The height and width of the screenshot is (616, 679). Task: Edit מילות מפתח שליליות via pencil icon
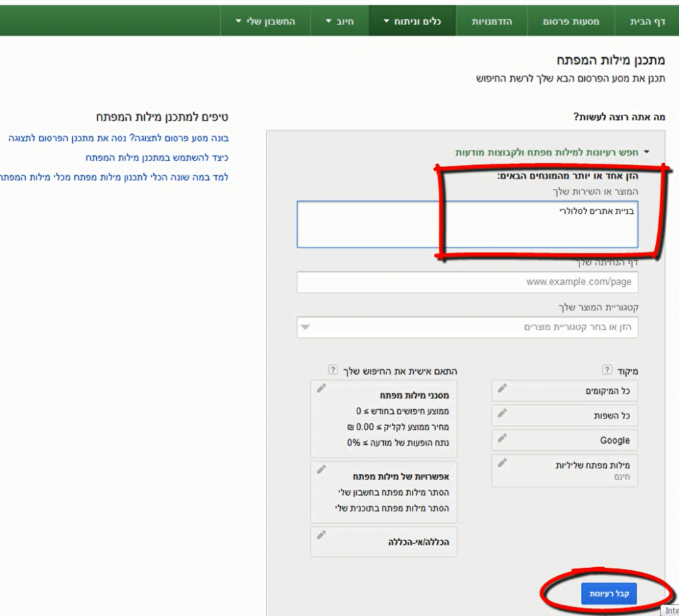(x=503, y=463)
